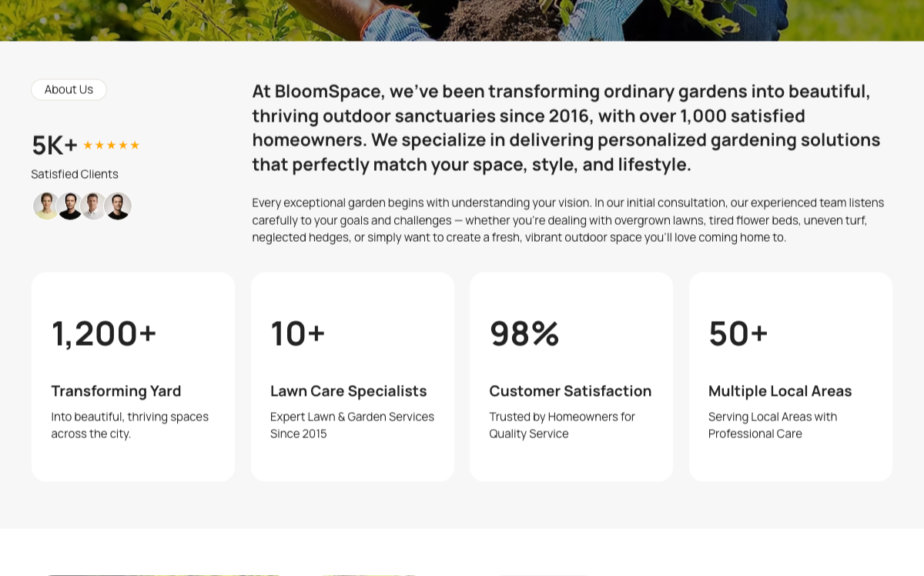Click the gardening hero image
The width and height of the screenshot is (924, 576).
coord(462,20)
